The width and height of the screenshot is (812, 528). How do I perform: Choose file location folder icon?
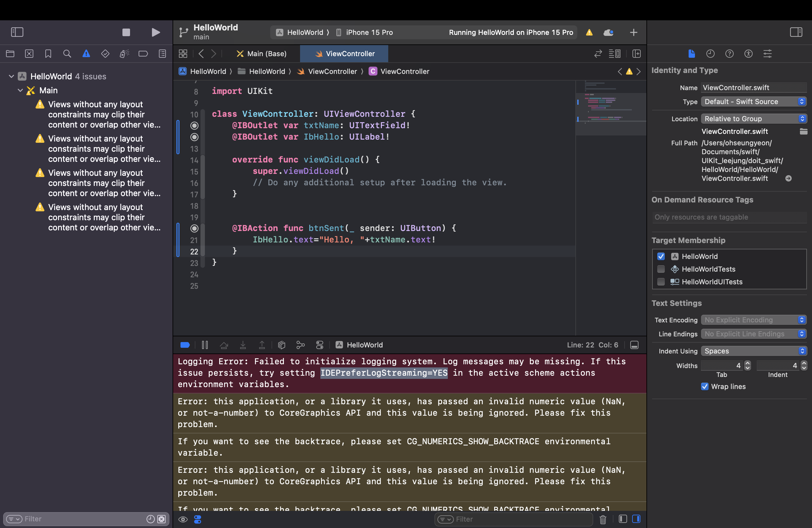(803, 131)
